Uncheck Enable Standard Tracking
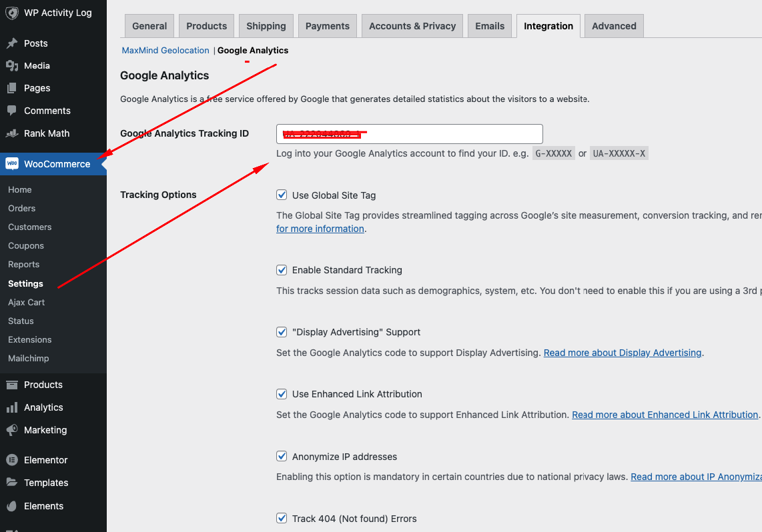The width and height of the screenshot is (762, 532). click(282, 270)
